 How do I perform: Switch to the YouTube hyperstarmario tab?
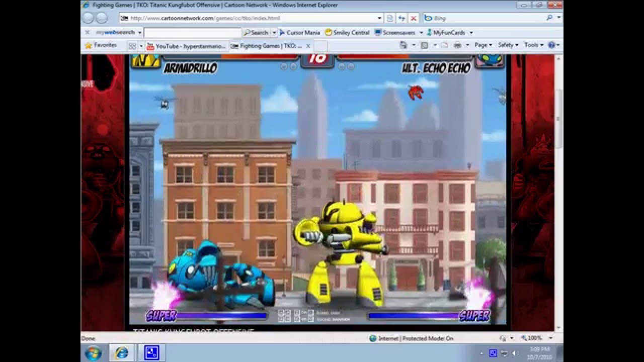[x=187, y=46]
